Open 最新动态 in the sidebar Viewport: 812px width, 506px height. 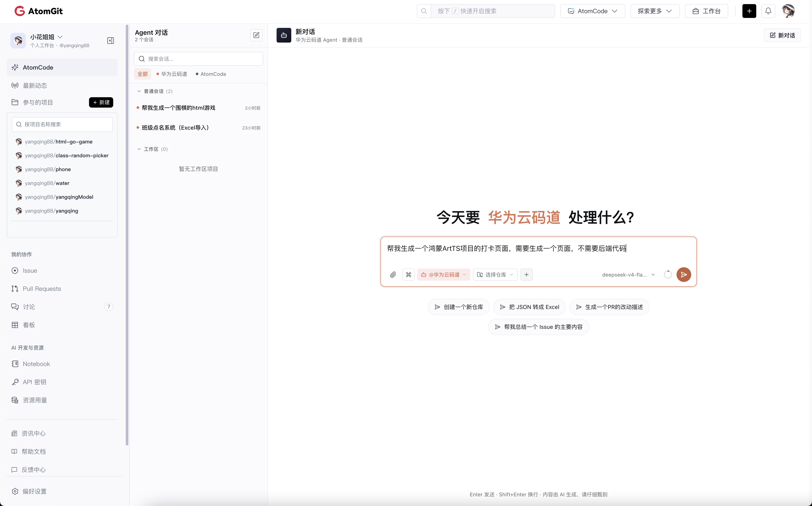[62, 86]
